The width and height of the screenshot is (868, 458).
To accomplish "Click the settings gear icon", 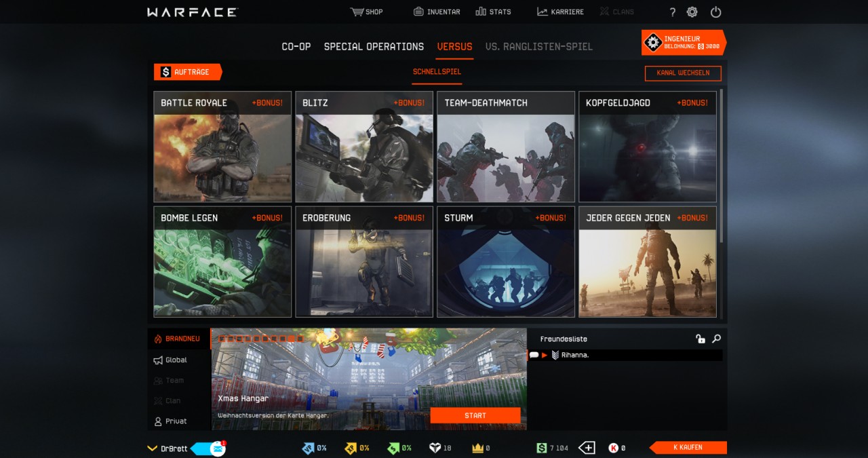I will 692,12.
